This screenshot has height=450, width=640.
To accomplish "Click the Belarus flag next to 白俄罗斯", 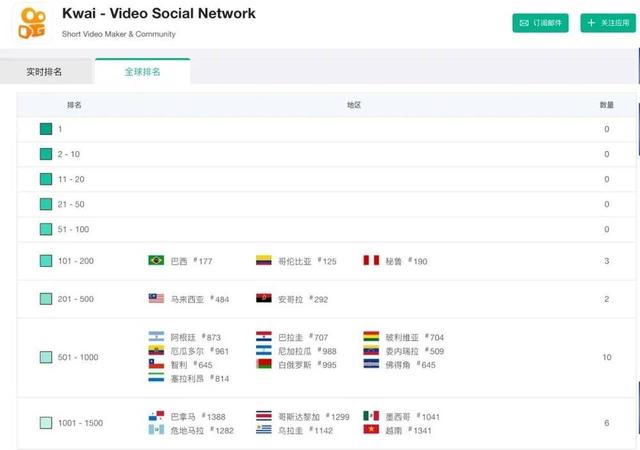I will tap(264, 364).
